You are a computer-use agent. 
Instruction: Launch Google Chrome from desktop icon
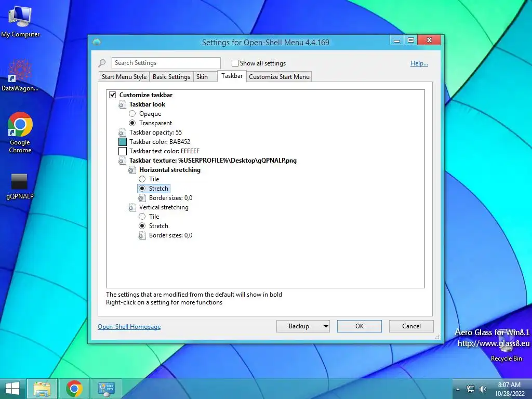click(20, 132)
